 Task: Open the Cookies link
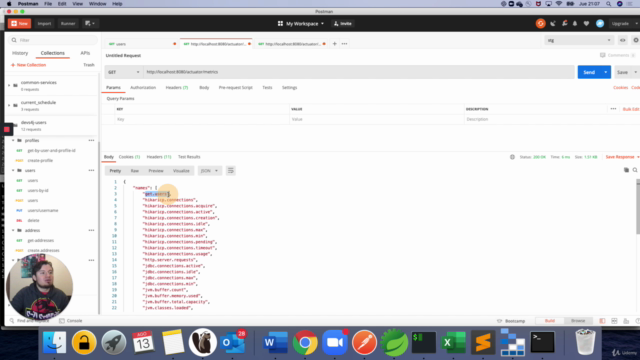coord(620,88)
